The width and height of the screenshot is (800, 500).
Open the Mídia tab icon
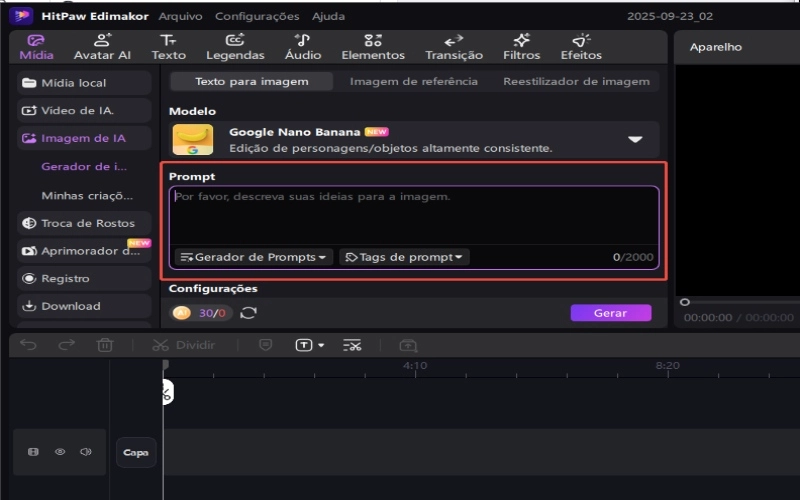point(36,40)
